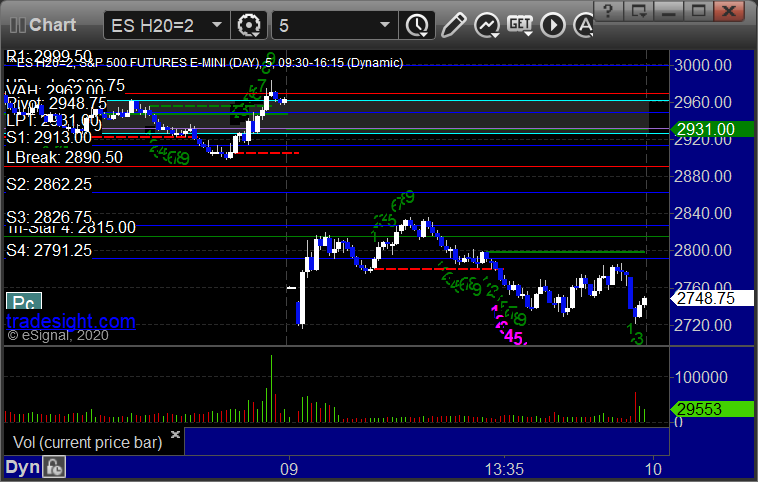Click the 'LBreak: 2890.50' level label

point(64,158)
